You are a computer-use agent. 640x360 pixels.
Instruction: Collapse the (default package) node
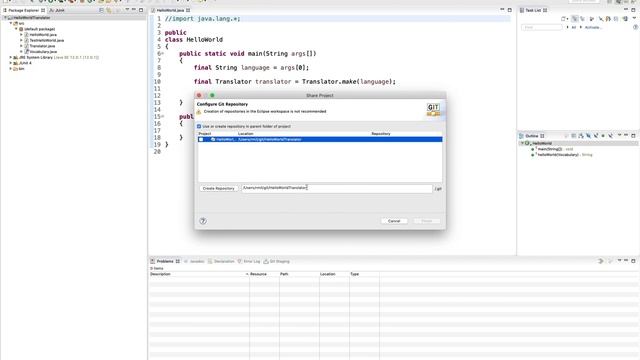pos(16,29)
